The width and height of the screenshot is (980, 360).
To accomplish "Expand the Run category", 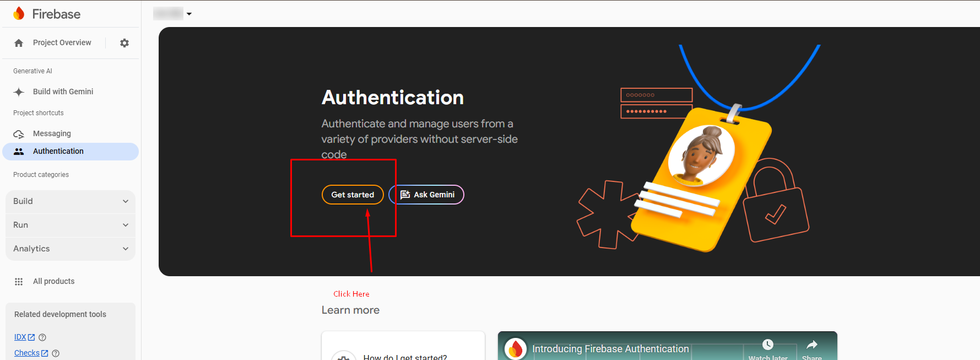I will coord(71,225).
